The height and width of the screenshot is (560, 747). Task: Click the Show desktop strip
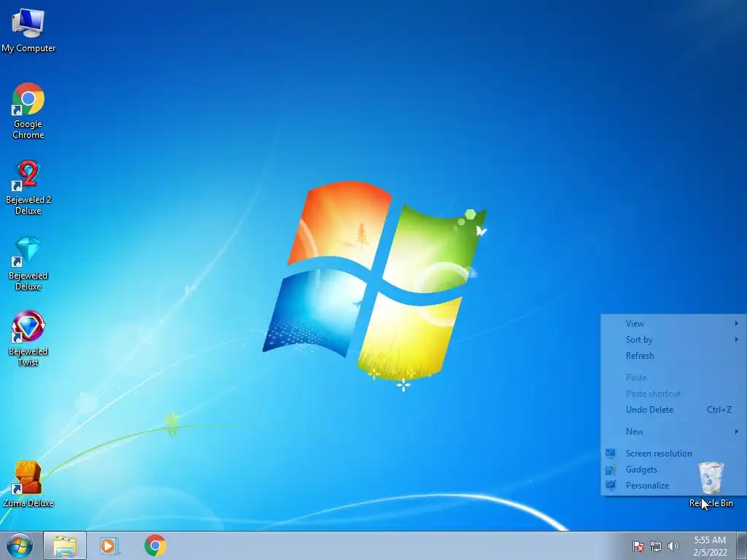(x=742, y=545)
